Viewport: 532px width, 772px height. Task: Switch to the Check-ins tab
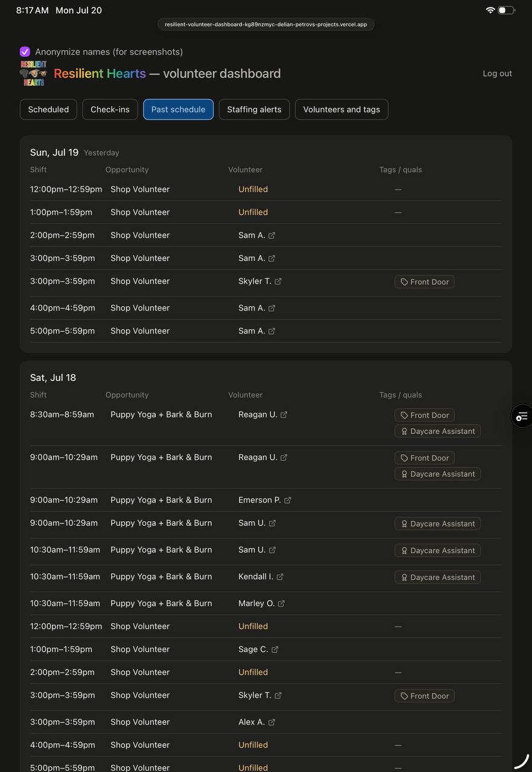tap(110, 109)
